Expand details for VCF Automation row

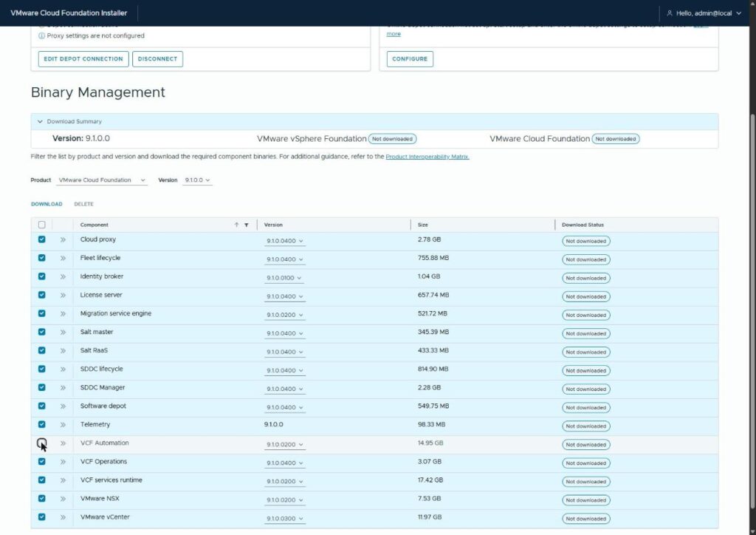point(63,443)
